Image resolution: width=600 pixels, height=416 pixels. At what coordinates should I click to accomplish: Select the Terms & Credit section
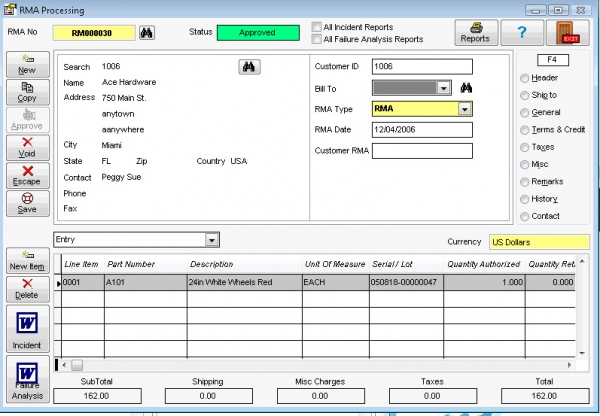coord(526,129)
